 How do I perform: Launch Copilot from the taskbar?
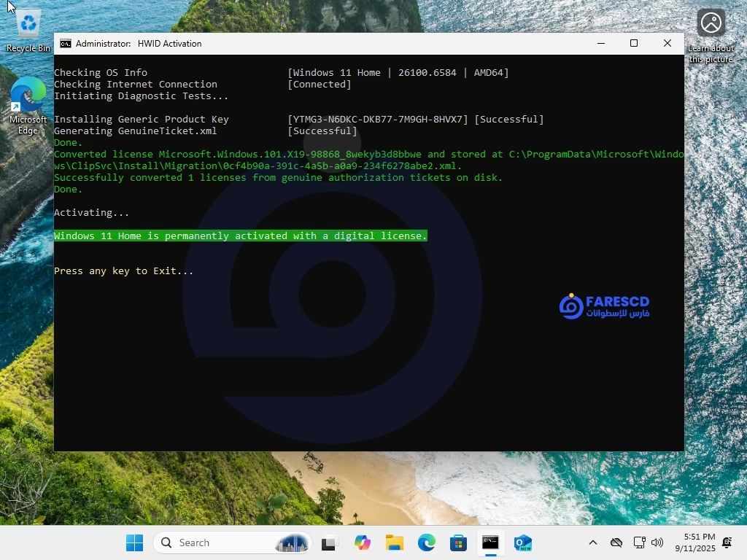(363, 542)
